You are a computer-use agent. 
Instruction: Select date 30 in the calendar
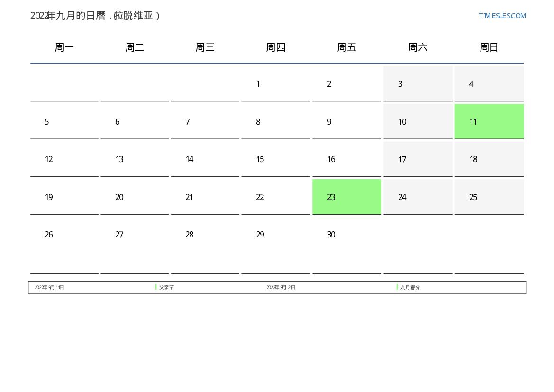coord(331,235)
